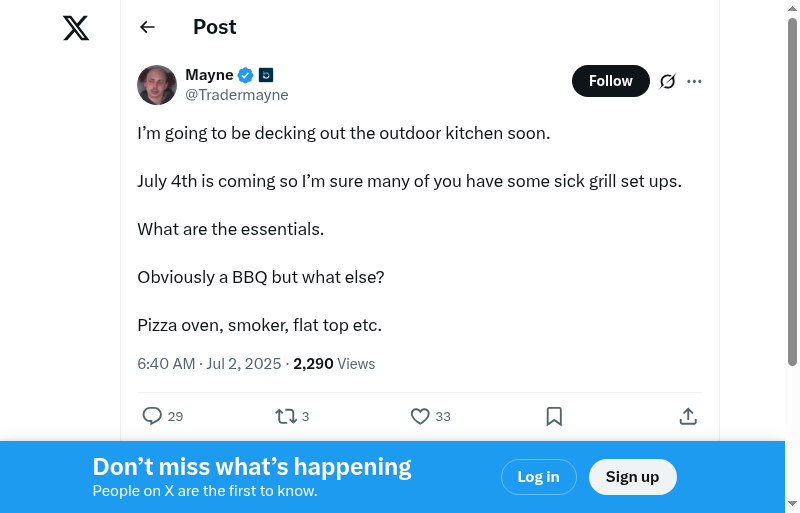Go back using the arrow icon
The width and height of the screenshot is (800, 513).
(x=148, y=27)
